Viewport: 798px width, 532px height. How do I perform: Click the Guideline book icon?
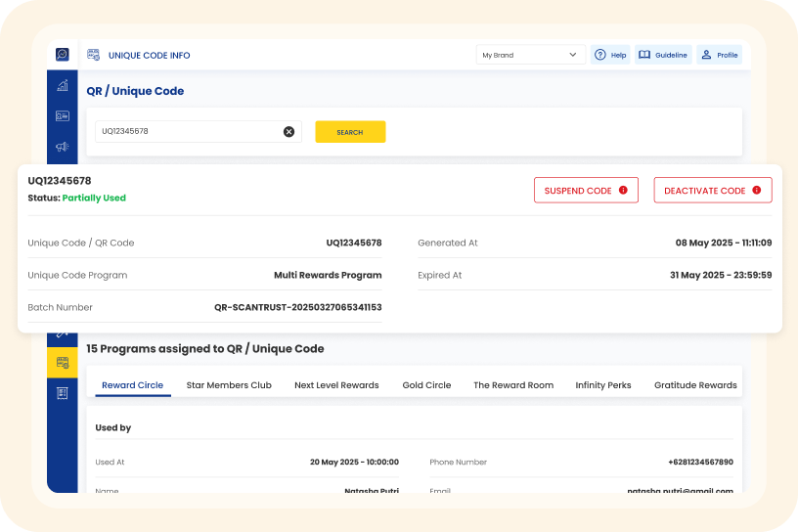point(644,55)
